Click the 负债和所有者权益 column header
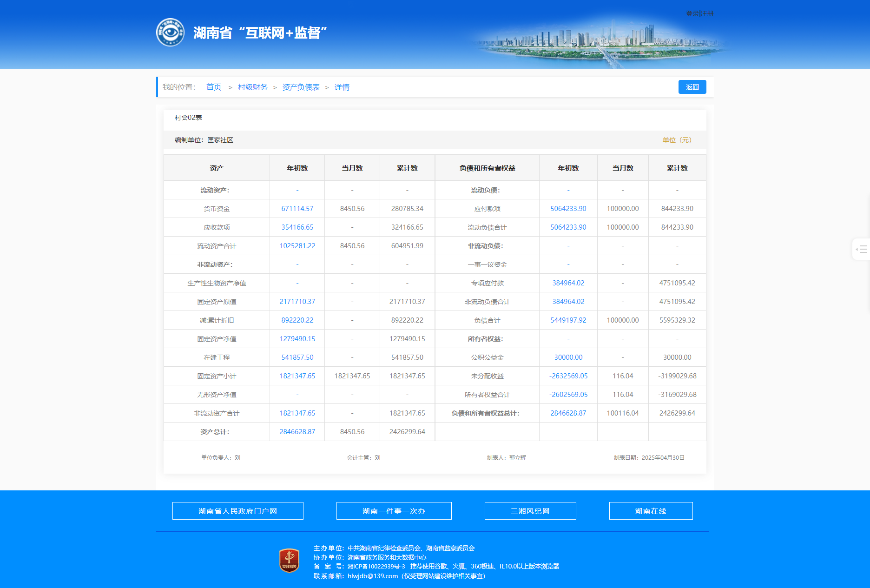This screenshot has width=870, height=588. coord(487,168)
